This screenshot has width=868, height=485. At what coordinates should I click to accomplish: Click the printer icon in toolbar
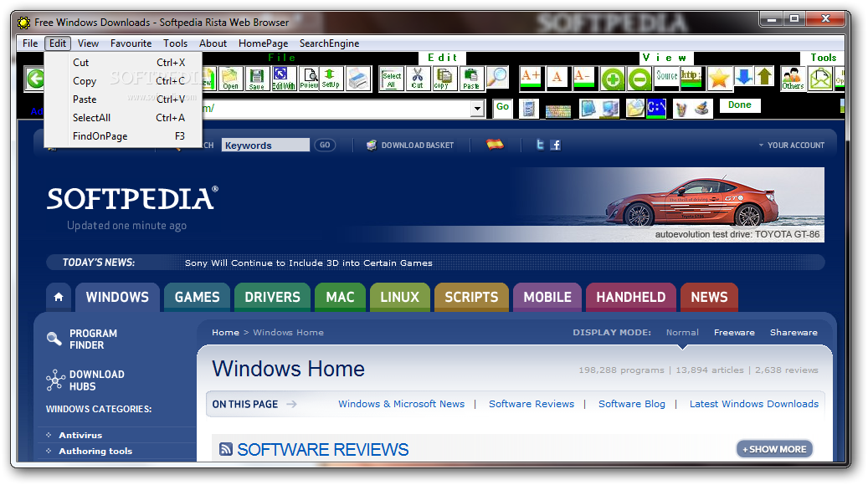click(x=358, y=79)
